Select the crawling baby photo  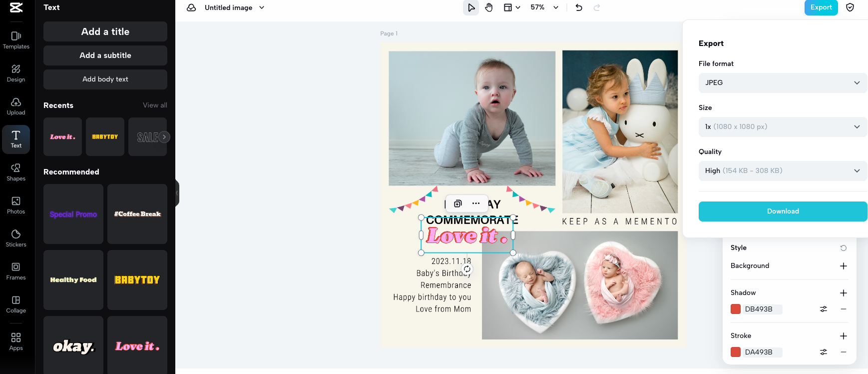[x=472, y=118]
